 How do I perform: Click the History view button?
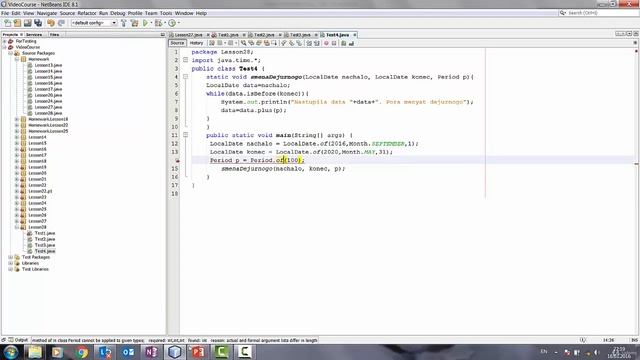[x=196, y=43]
